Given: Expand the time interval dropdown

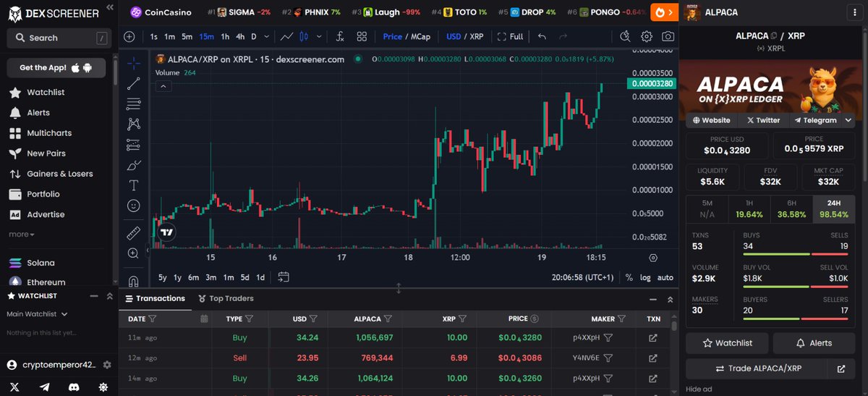Looking at the screenshot, I should pyautogui.click(x=268, y=36).
